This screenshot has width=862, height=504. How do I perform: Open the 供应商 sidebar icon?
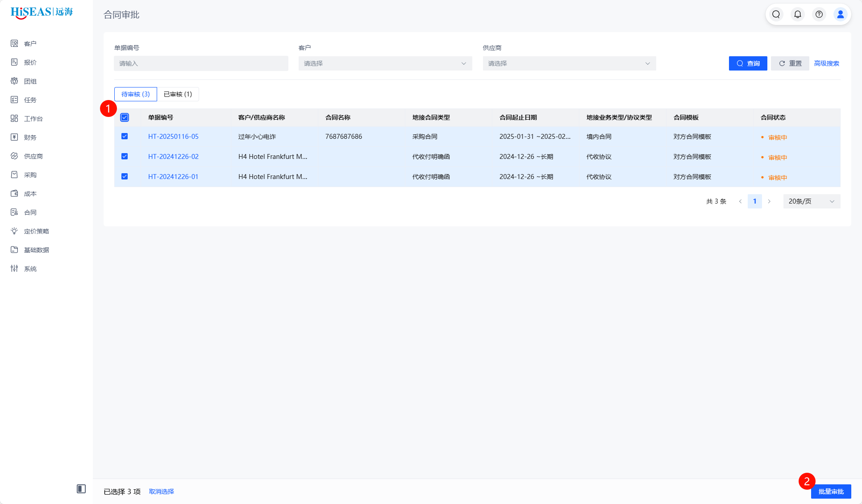(14, 156)
